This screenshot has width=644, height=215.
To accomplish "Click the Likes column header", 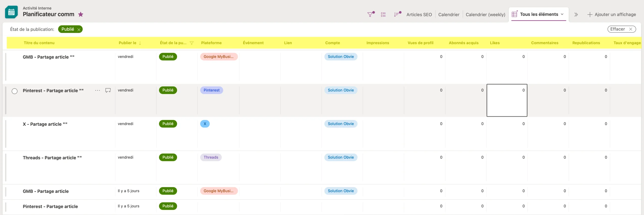I will (x=495, y=43).
